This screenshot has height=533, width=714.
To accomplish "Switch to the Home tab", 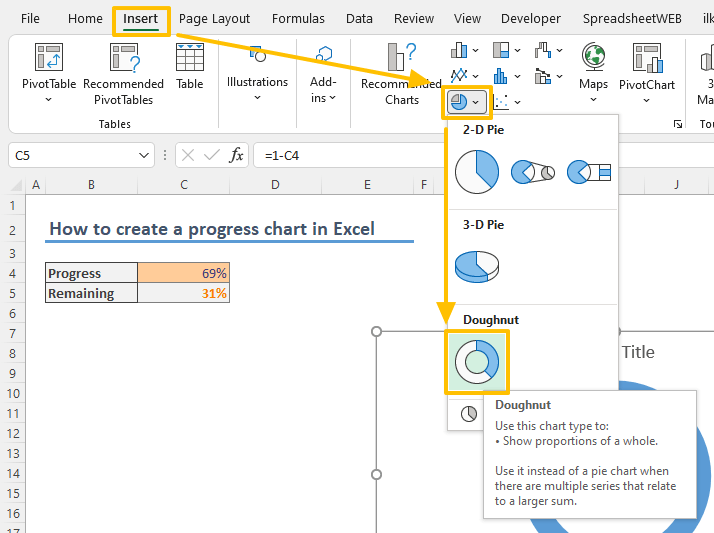I will [85, 19].
